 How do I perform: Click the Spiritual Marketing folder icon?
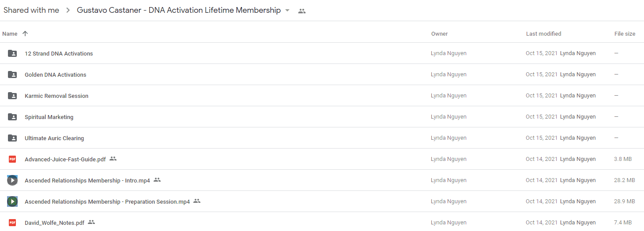pyautogui.click(x=12, y=117)
